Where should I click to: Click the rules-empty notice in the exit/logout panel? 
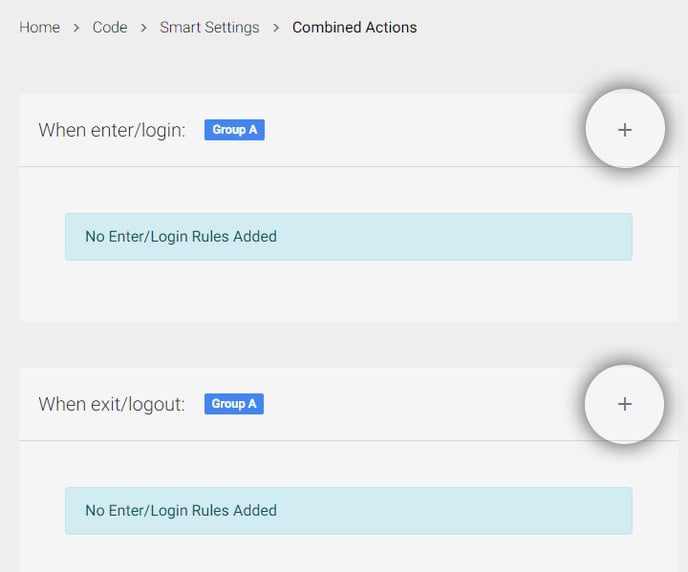(349, 511)
